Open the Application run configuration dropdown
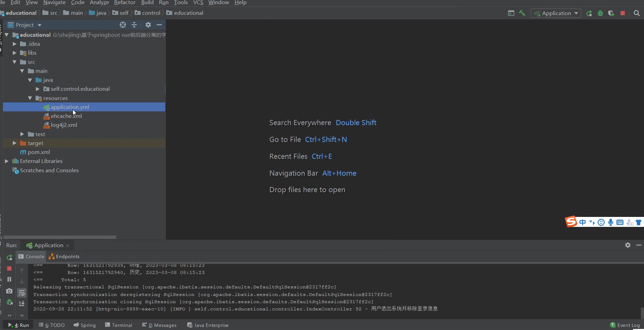This screenshot has height=330, width=644. click(556, 13)
